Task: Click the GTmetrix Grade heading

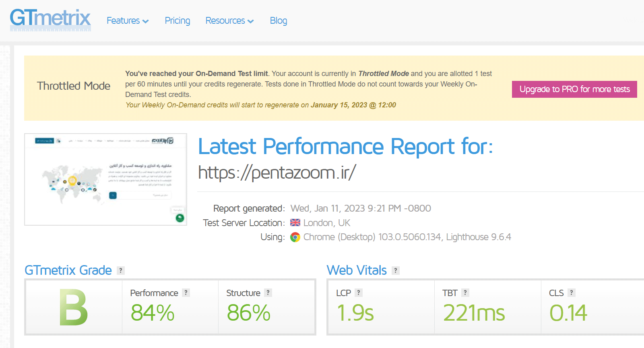Action: [68, 270]
